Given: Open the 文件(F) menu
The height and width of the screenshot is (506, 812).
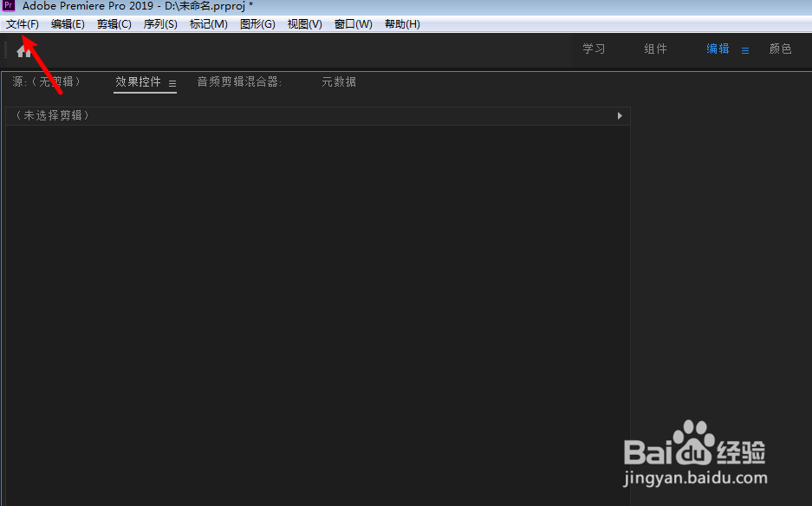Looking at the screenshot, I should click(x=23, y=24).
